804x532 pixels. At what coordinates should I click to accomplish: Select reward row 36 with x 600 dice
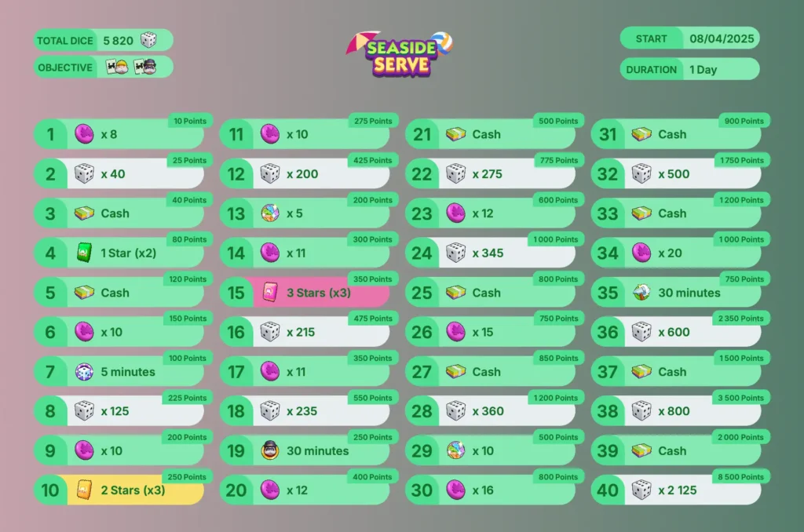(677, 332)
